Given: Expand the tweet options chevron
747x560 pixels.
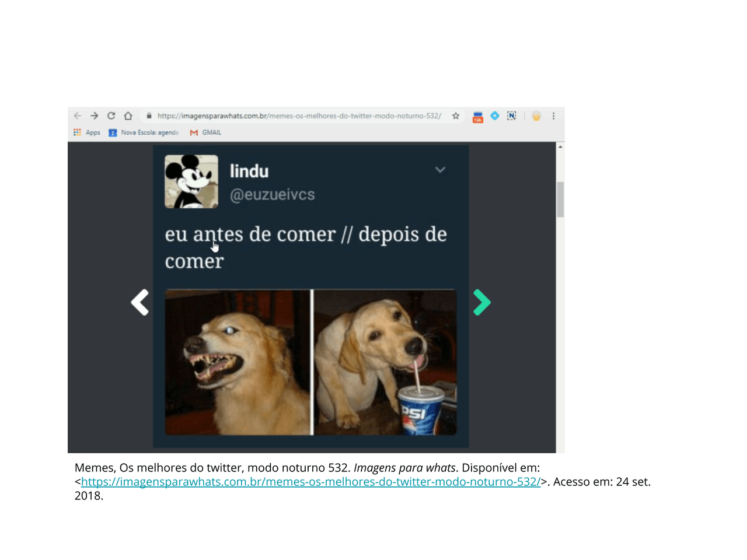Looking at the screenshot, I should click(440, 170).
